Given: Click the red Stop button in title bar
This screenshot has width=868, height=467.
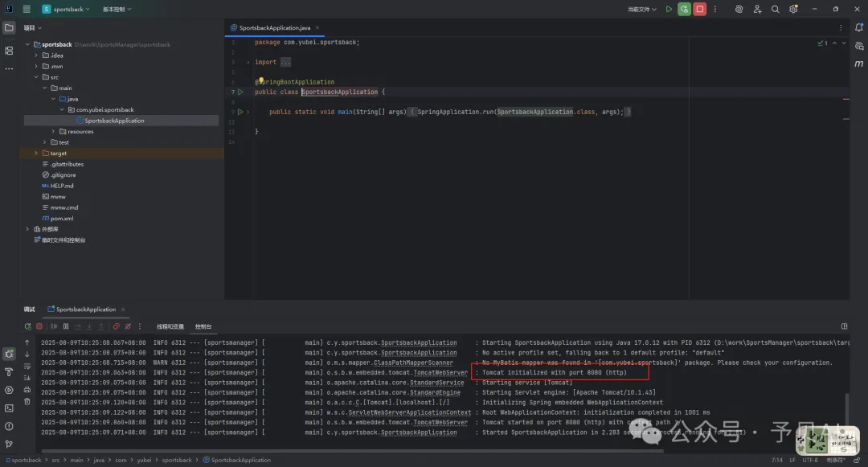Looking at the screenshot, I should pyautogui.click(x=700, y=9).
